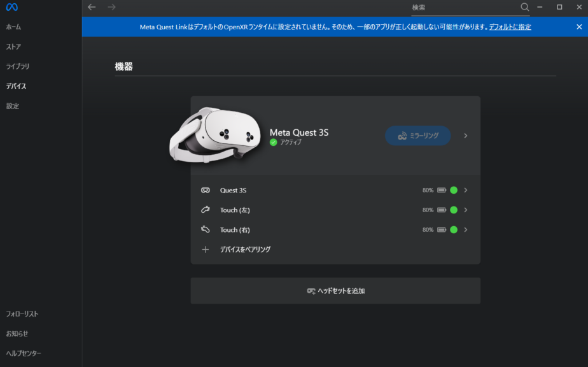Open the ストア sidebar item
Viewport: 588px width, 367px height.
point(13,47)
